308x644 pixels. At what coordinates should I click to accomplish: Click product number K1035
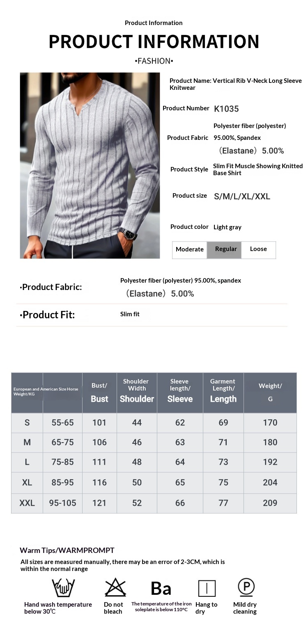click(x=226, y=109)
